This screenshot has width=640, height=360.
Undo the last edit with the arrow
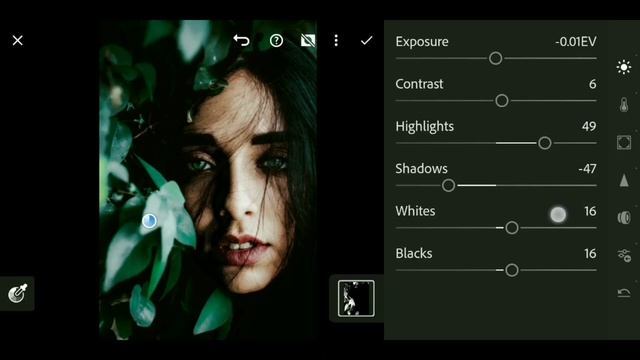pos(241,40)
